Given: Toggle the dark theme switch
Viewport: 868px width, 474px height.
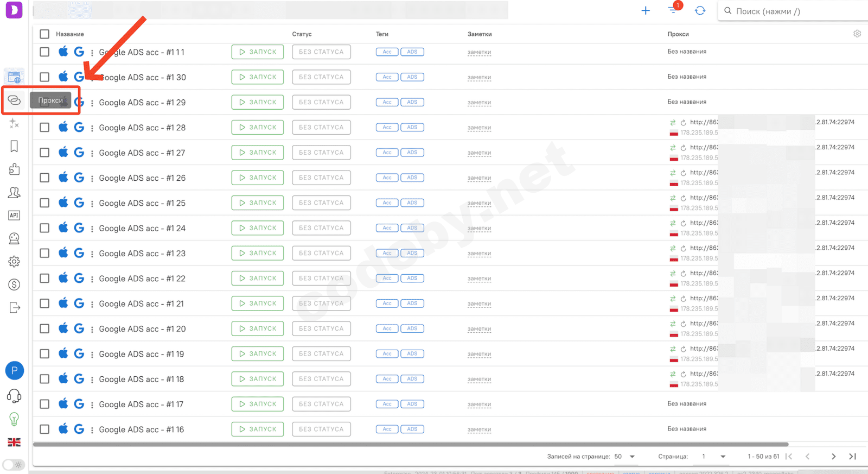Looking at the screenshot, I should pyautogui.click(x=14, y=465).
